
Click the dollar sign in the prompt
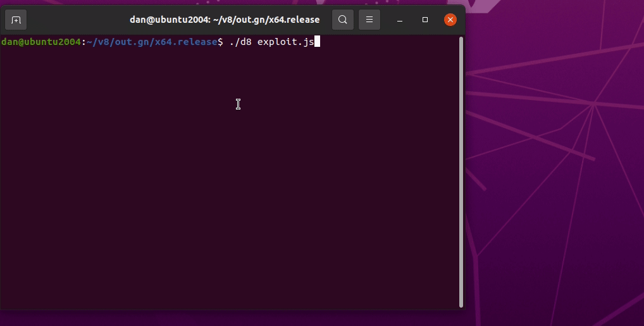click(220, 42)
